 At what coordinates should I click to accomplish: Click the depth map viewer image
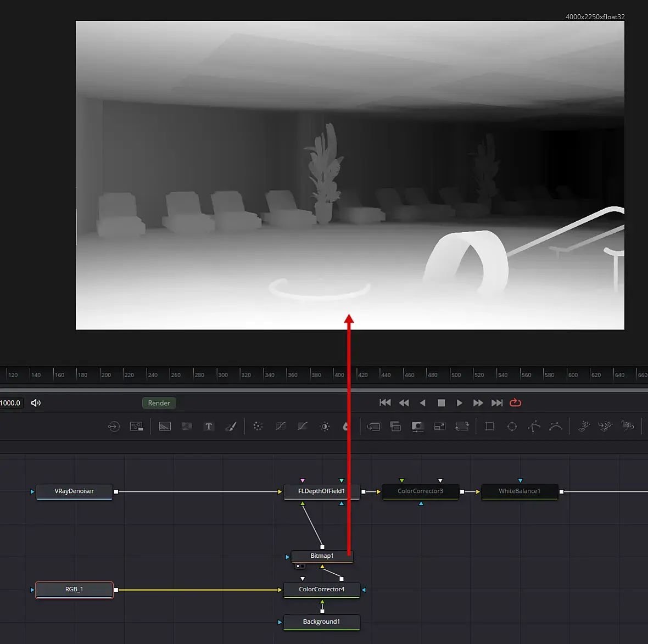tap(350, 175)
